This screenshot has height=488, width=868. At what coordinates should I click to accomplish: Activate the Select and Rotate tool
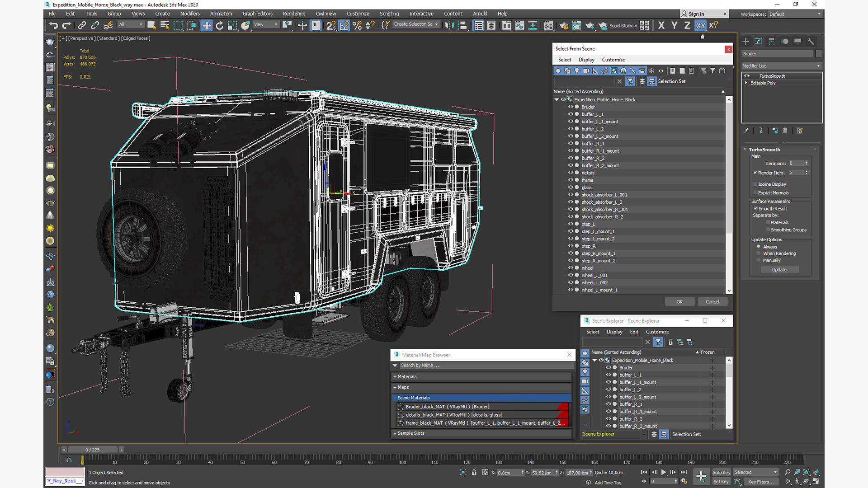click(x=220, y=25)
